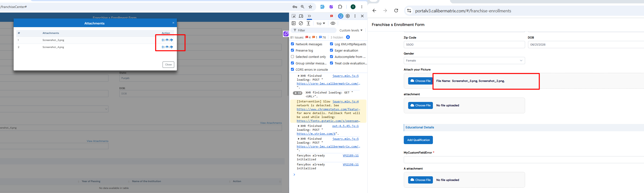Open chromestatus.com link in intervention warning
The height and width of the screenshot is (193, 644).
(x=328, y=109)
